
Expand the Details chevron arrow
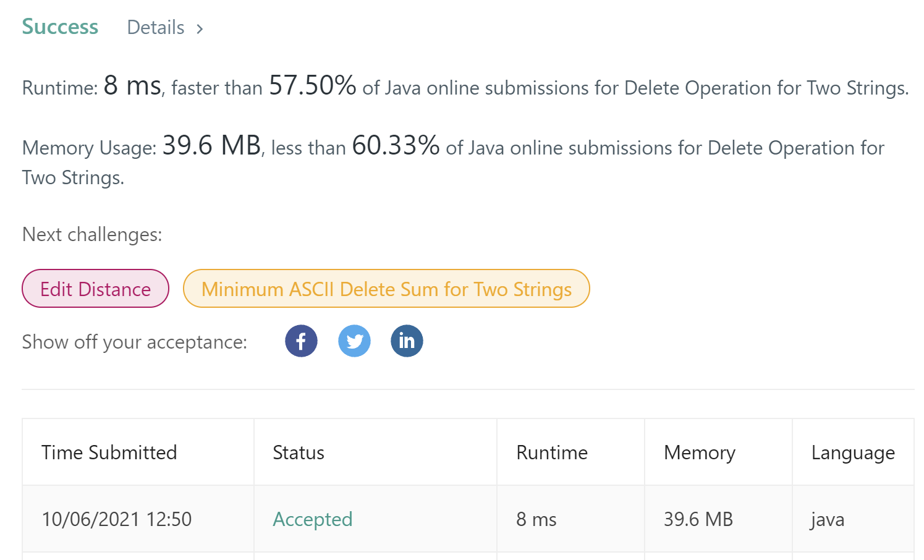(200, 29)
